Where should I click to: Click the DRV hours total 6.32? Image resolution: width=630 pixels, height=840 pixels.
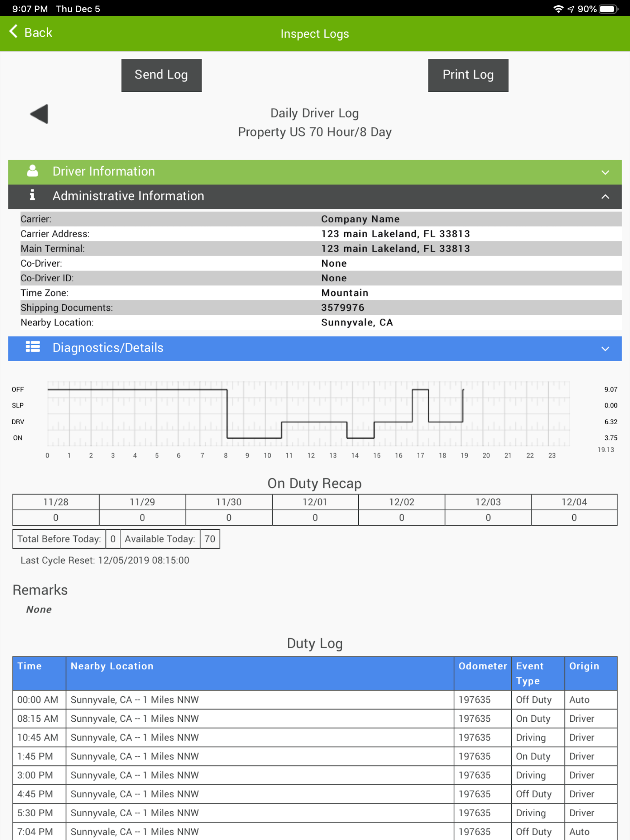click(611, 422)
